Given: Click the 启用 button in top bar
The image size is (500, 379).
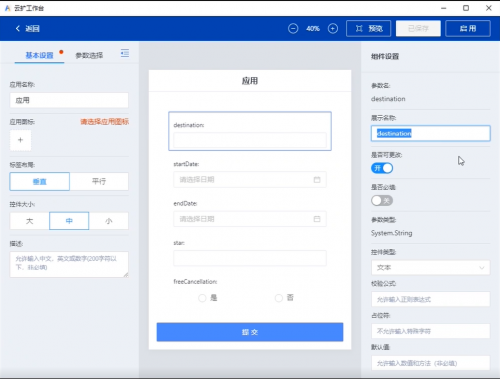Looking at the screenshot, I should (468, 28).
